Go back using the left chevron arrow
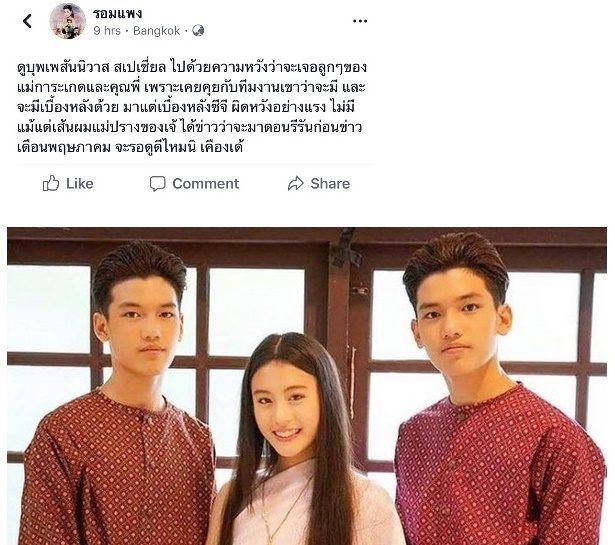Screen dimensions: 615x545 pyautogui.click(x=27, y=21)
